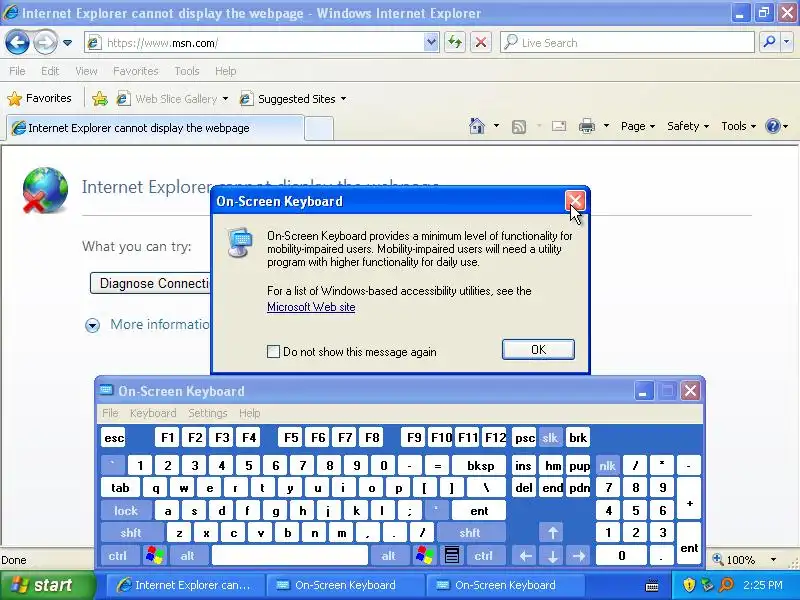Screen dimensions: 800x600
Task: Open the Microsoft Web site link
Action: pyautogui.click(x=311, y=307)
